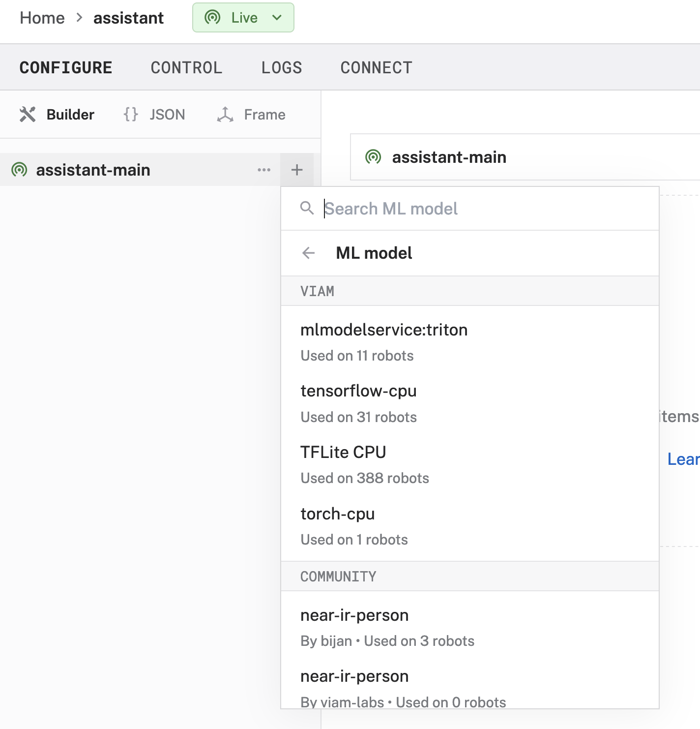Image resolution: width=700 pixels, height=729 pixels.
Task: Click the status icon in assistant-main card header
Action: point(373,157)
